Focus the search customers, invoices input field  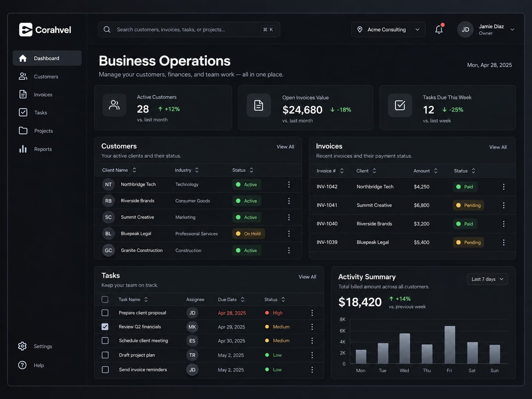189,29
